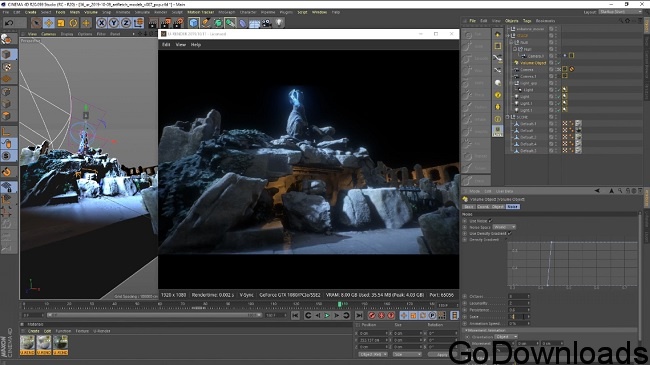Click the Enable Axis icon

6,132
